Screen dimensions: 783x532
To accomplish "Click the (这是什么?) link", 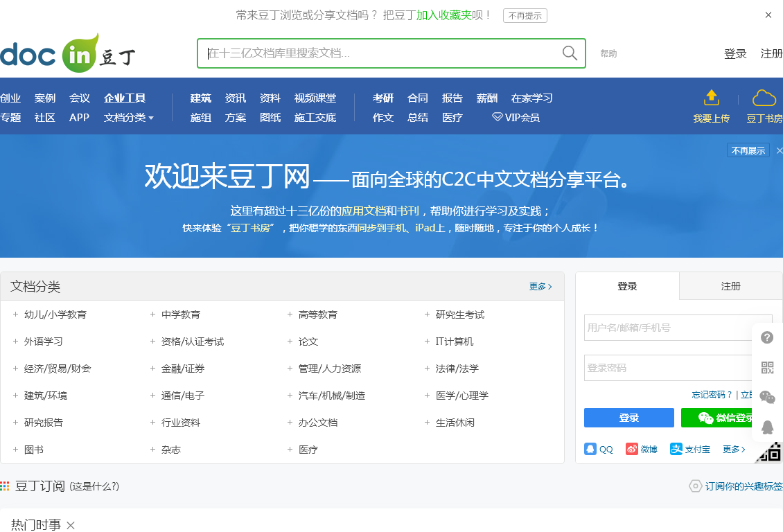I will (94, 486).
